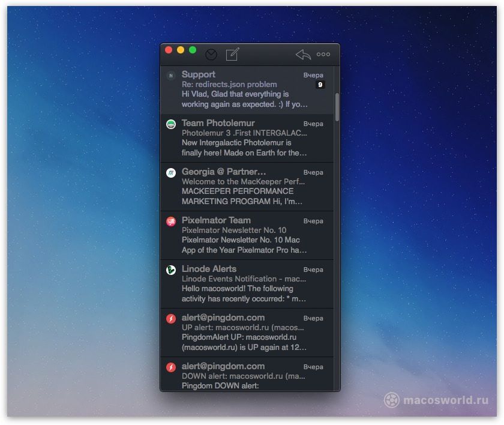Click Pixelmator Team avatar icon
The image size is (504, 425).
tap(171, 221)
